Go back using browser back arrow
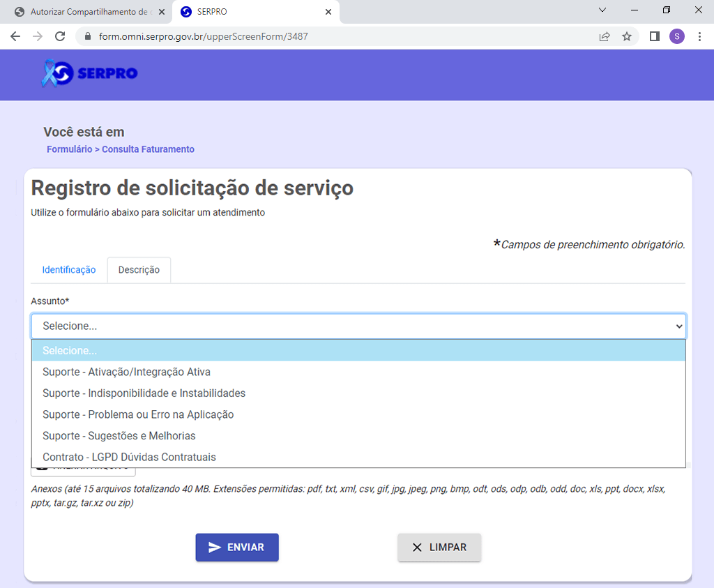 click(15, 36)
